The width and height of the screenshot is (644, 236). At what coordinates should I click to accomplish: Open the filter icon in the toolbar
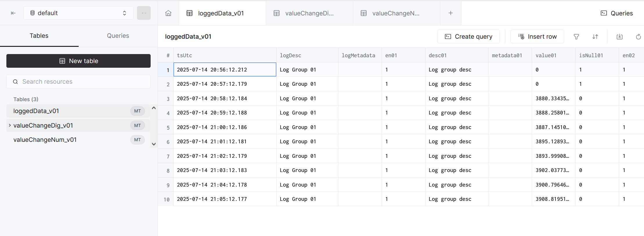pyautogui.click(x=576, y=37)
